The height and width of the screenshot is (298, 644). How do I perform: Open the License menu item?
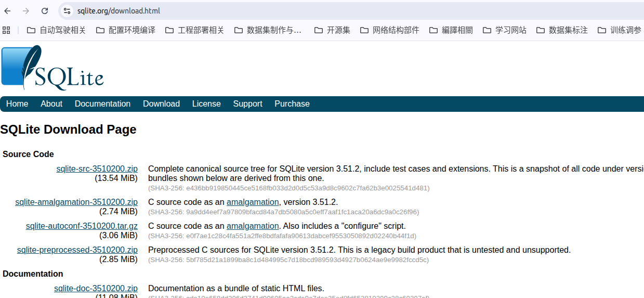(x=206, y=104)
